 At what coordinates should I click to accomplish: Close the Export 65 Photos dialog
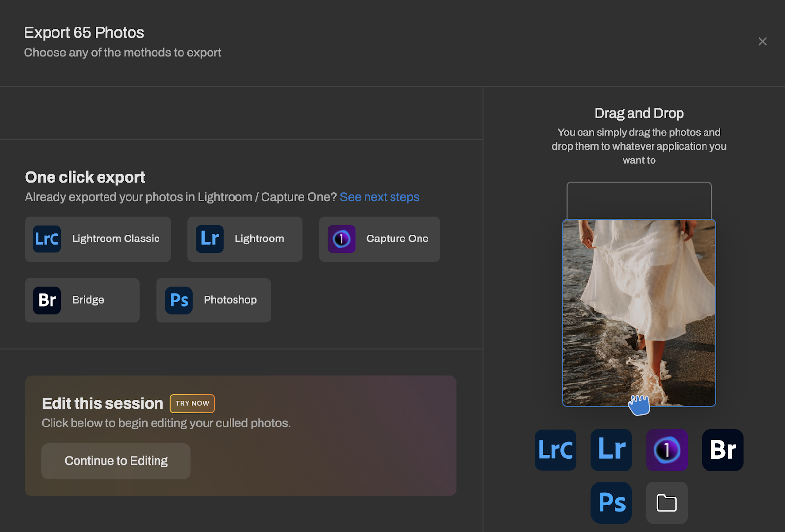click(x=762, y=42)
